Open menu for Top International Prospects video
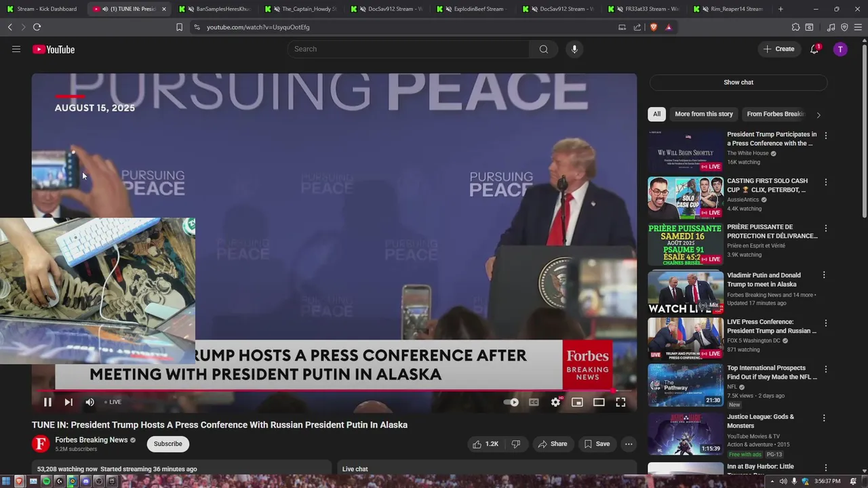Image resolution: width=868 pixels, height=488 pixels. [825, 369]
